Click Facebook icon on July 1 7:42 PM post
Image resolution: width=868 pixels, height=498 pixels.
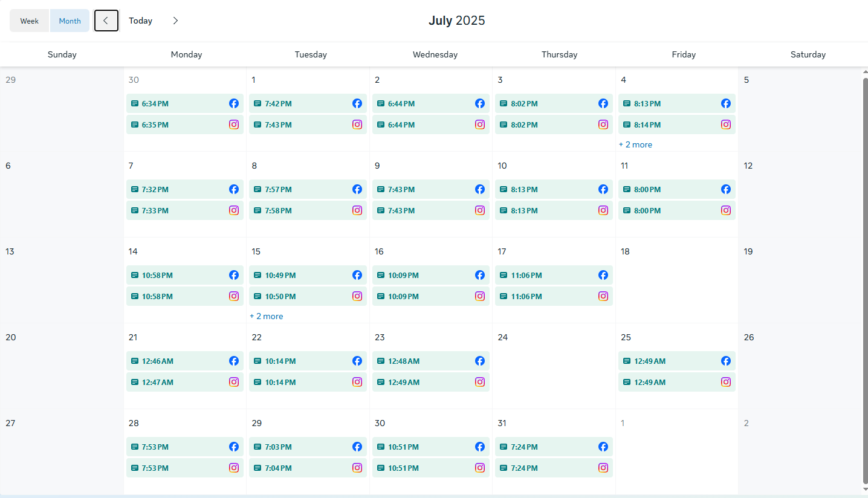click(x=357, y=103)
